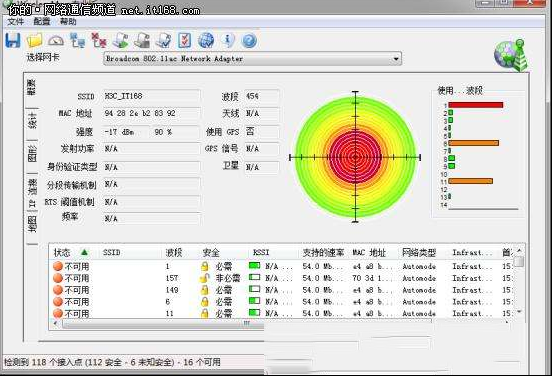Click the red channel 1 usage bar
This screenshot has height=376, width=552.
476,105
